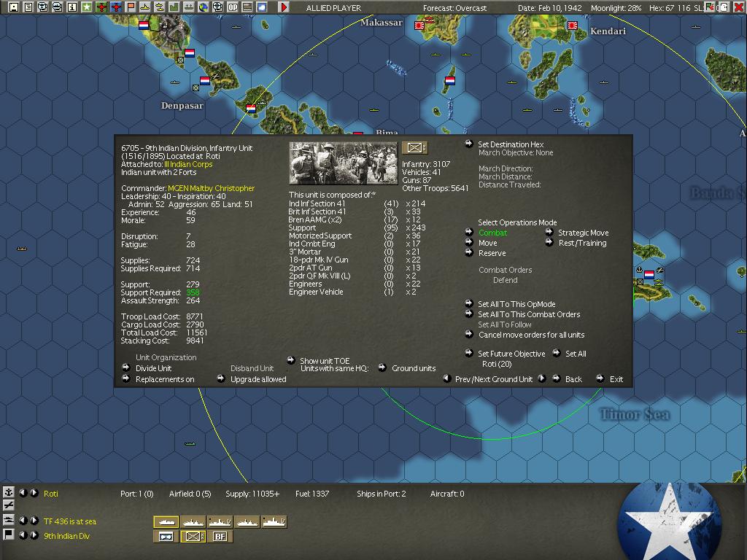The width and height of the screenshot is (747, 560).
Task: Select Strategic Move operations mode
Action: (x=583, y=233)
